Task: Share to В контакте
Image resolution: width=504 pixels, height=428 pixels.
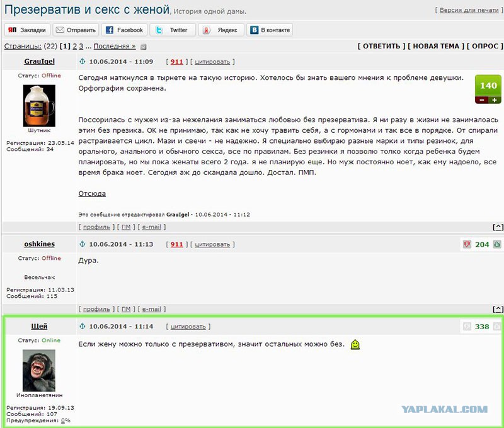Action: 270,30
